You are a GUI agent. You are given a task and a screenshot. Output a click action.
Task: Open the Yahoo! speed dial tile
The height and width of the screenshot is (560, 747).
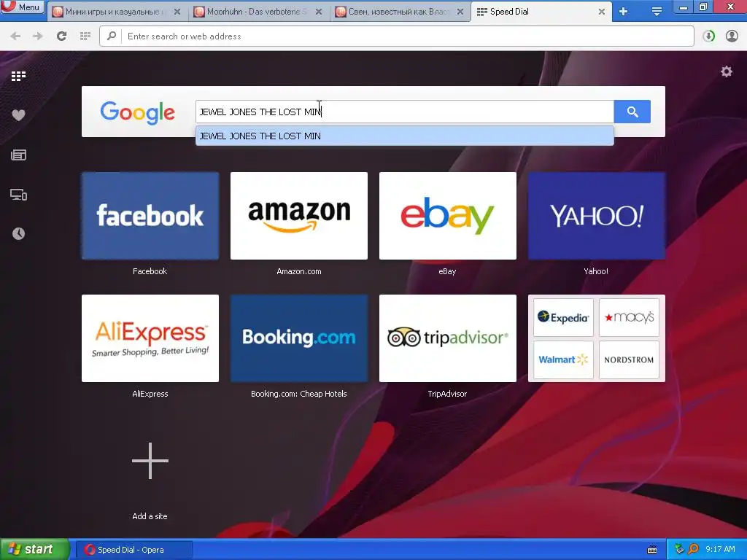(597, 216)
